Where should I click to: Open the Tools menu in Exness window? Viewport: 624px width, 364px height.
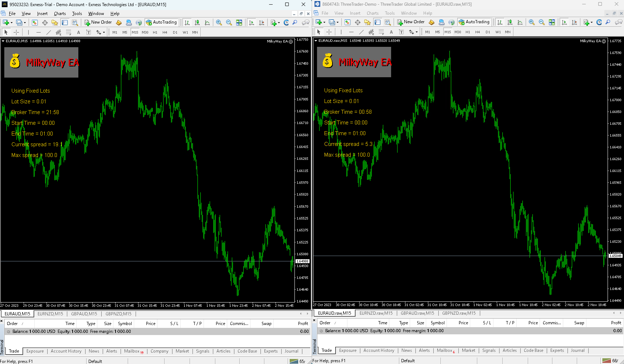click(77, 14)
